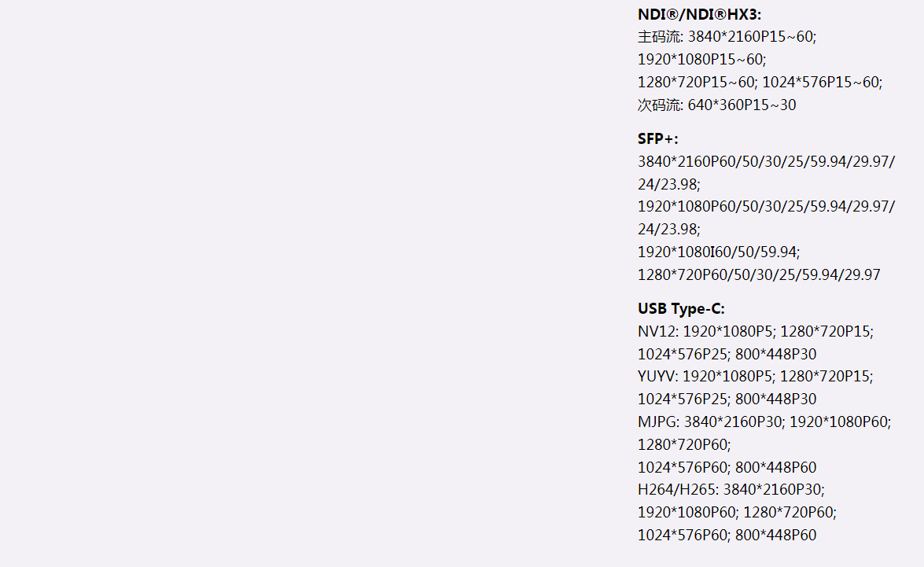Click the USB Type-C heading
924x567 pixels.
pyautogui.click(x=681, y=309)
